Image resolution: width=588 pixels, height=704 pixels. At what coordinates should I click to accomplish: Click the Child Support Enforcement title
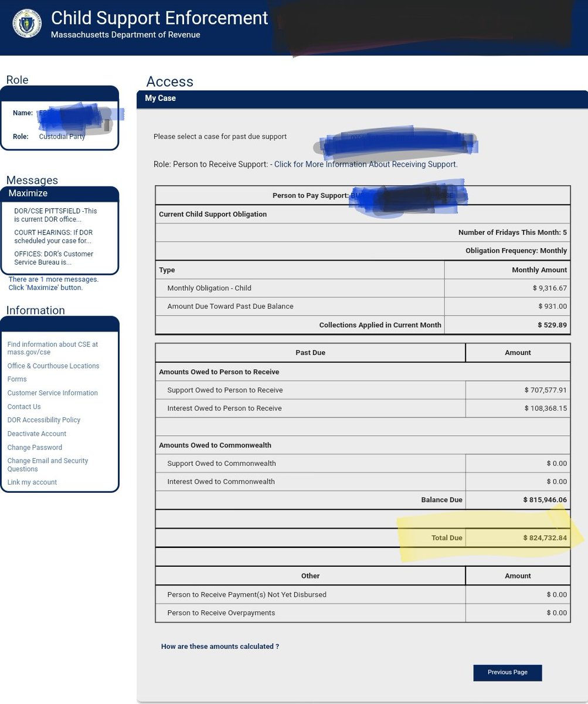point(159,18)
